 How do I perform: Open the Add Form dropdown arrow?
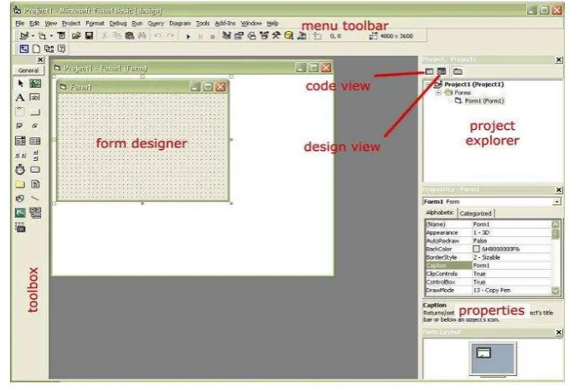pos(51,36)
